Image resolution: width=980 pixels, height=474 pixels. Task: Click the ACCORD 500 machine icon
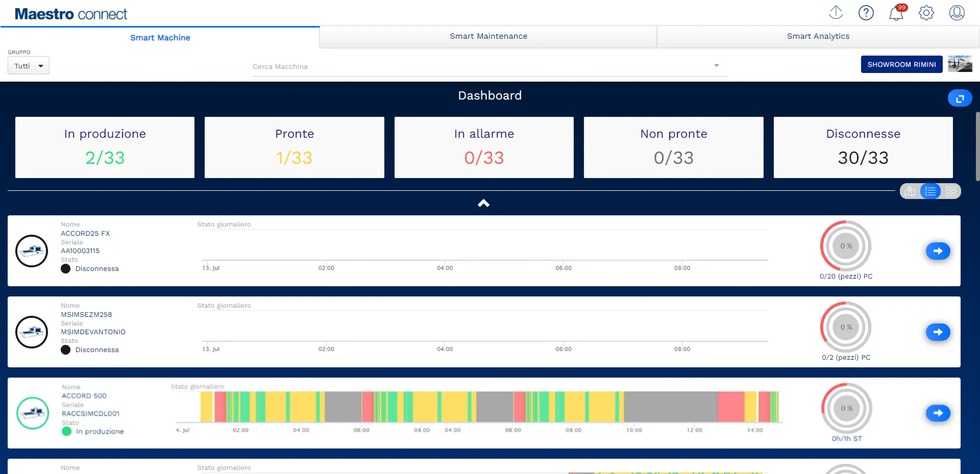[33, 413]
